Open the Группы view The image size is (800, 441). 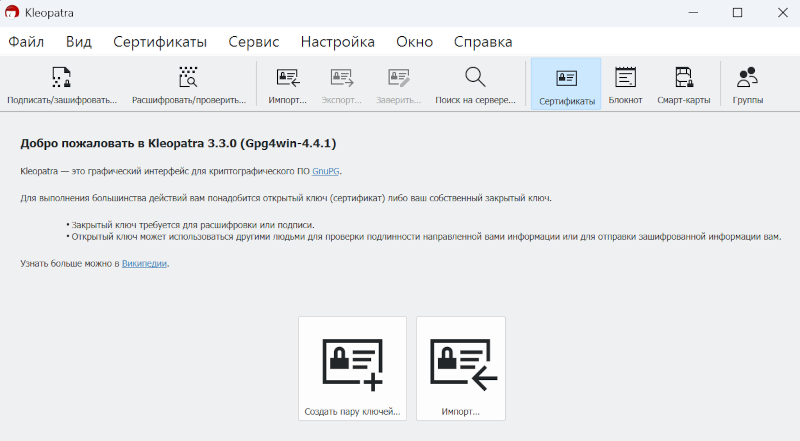point(748,85)
